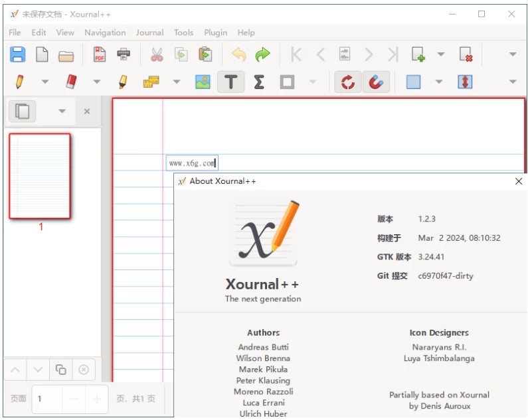This screenshot has height=420, width=528.
Task: Toggle the Text tool button
Action: coord(230,82)
